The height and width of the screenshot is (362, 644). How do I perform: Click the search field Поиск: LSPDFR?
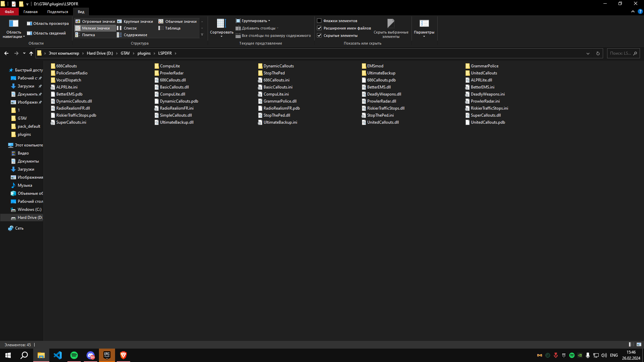coord(620,53)
